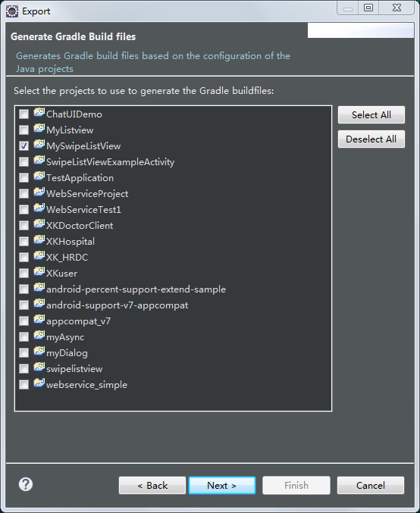This screenshot has width=420, height=513.
Task: Click the WebServiceProject folder icon
Action: (39, 192)
